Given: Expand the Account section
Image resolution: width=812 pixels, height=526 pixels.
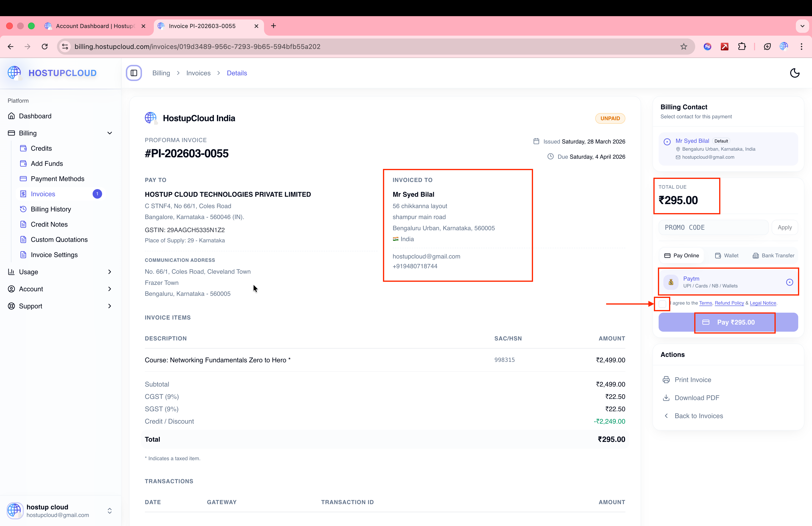Looking at the screenshot, I should click(60, 289).
